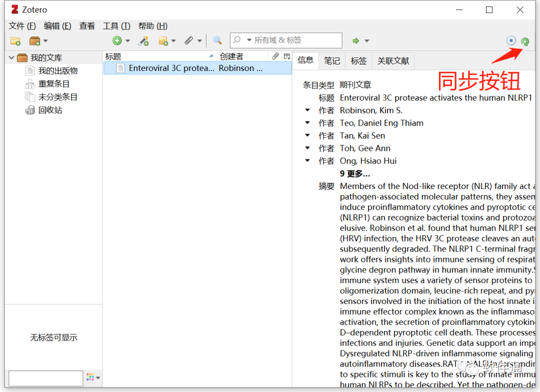Open Advanced Search magnifier icon
The image size is (540, 392).
tap(217, 40)
